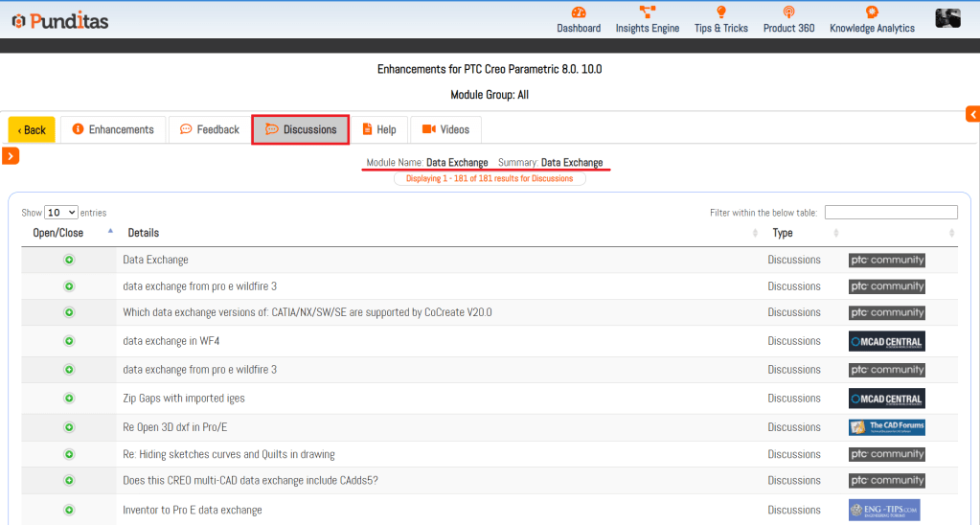Click the Punditas logo
The image size is (980, 525).
click(x=62, y=20)
